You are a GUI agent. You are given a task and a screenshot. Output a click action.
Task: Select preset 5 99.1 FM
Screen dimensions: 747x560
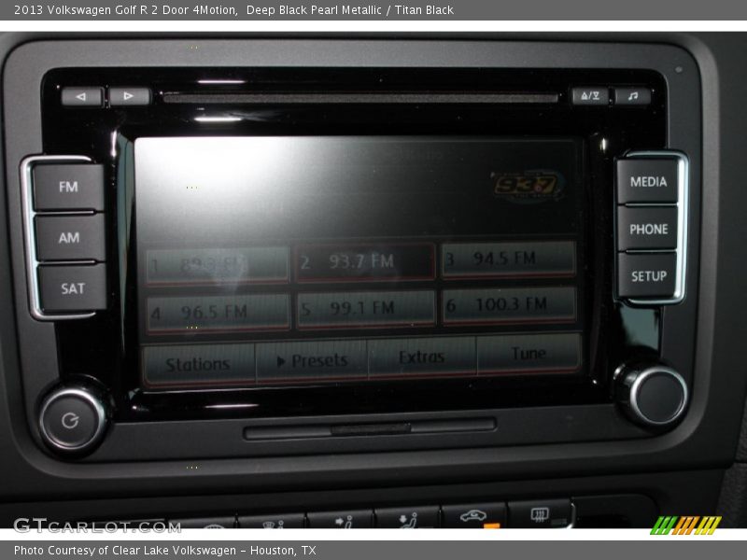(365, 309)
